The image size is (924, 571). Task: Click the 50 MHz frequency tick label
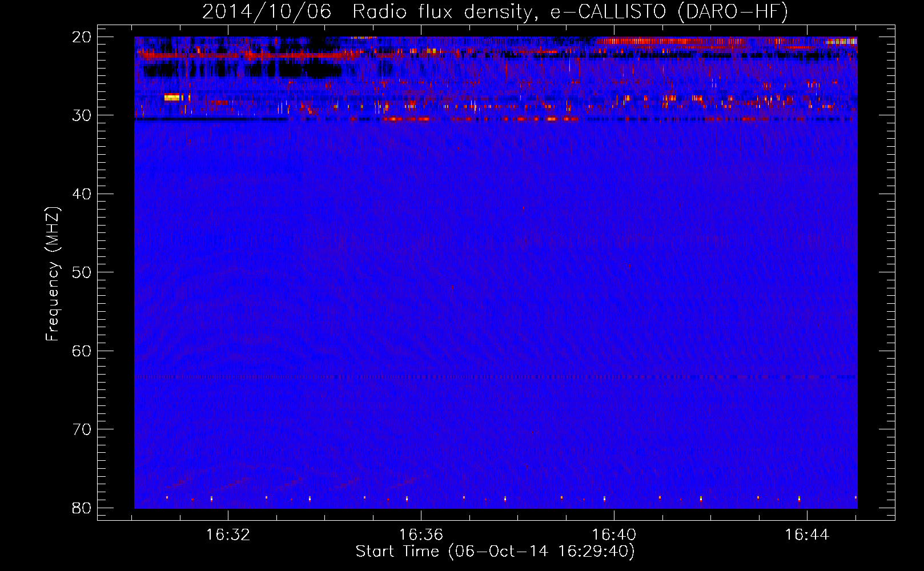point(82,272)
